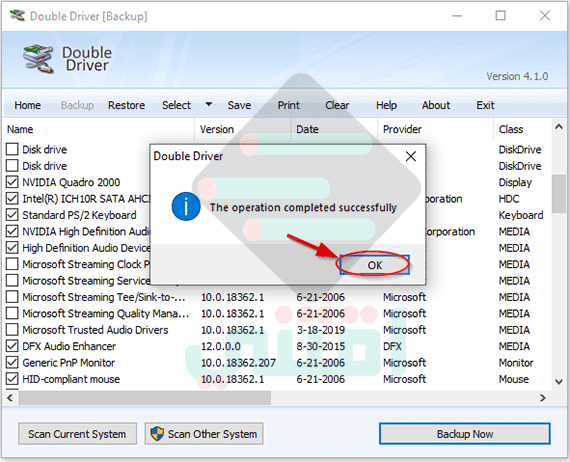Select the 8-30-2015 date cell
This screenshot has width=570, height=462.
tap(320, 346)
